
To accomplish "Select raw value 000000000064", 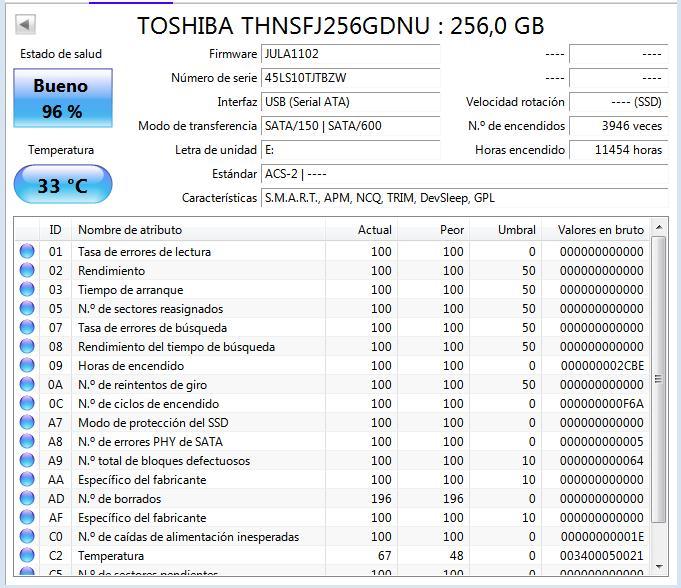I will (x=602, y=461).
